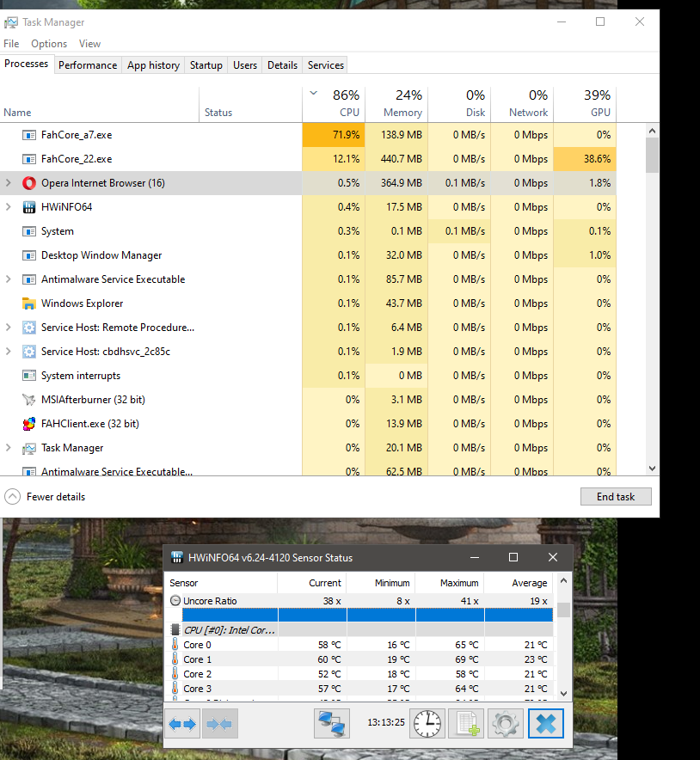The image size is (700, 760).
Task: Click the CPU column sort arrow
Action: pos(314,93)
